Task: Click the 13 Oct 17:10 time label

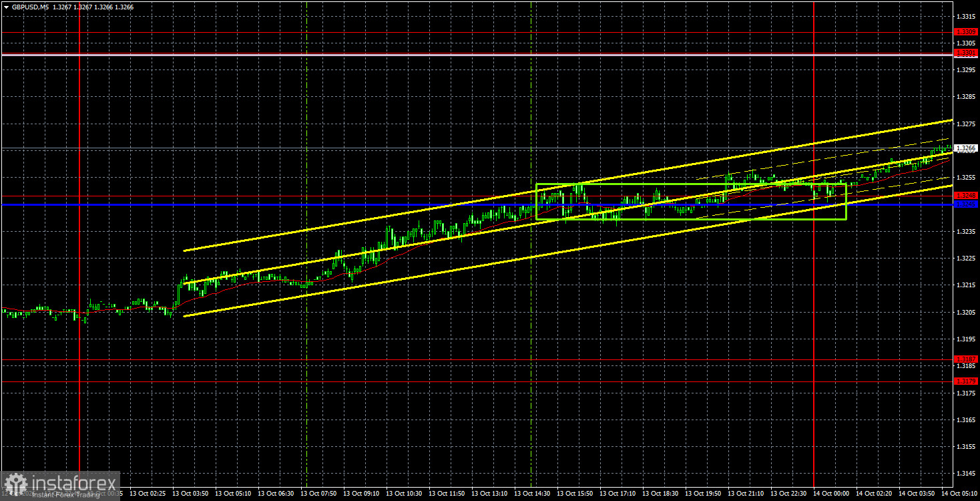Action: pos(619,494)
